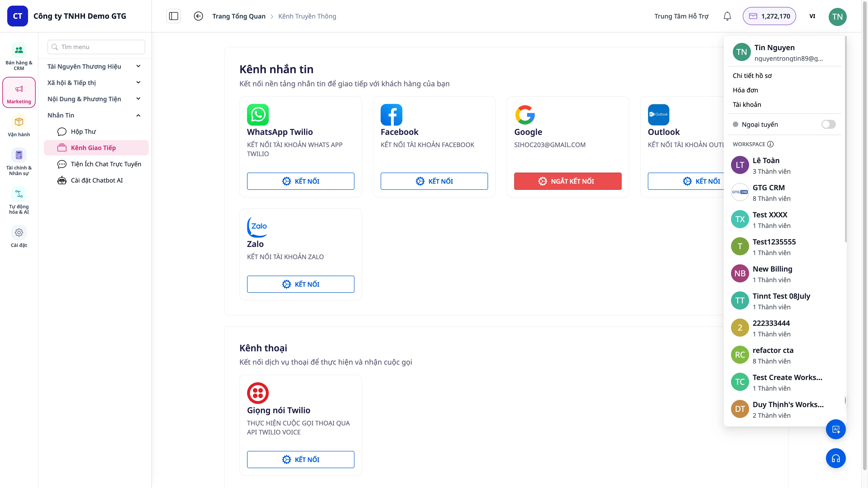This screenshot has width=868, height=488.
Task: Open the Bán hàng & CRM module
Action: (19, 56)
